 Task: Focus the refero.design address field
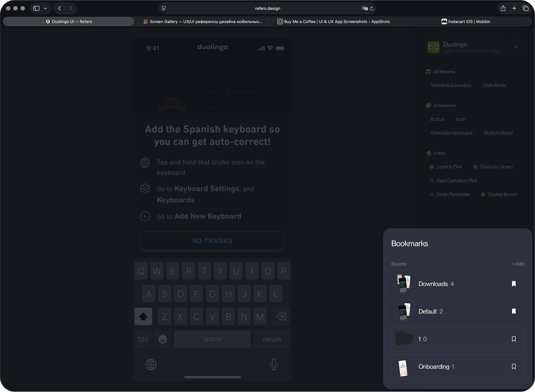coord(267,8)
